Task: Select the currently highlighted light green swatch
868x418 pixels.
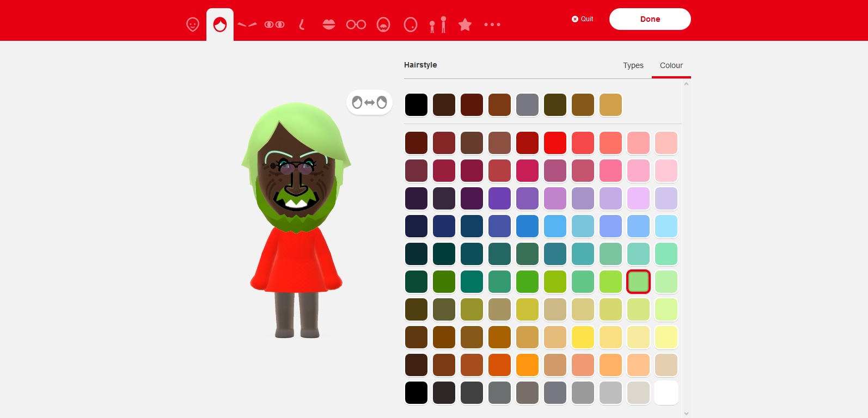Action: click(x=639, y=282)
